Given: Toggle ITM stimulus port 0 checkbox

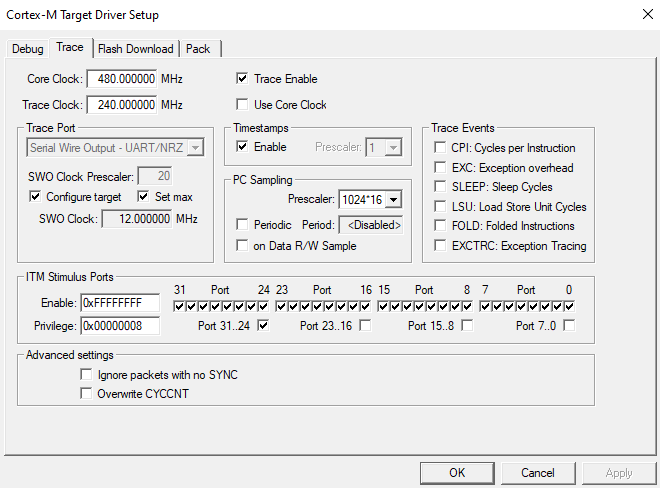Looking at the screenshot, I should pyautogui.click(x=570, y=306).
